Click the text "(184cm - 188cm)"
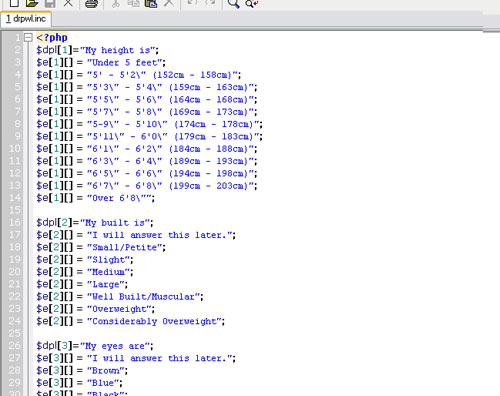This screenshot has height=396, width=500. pyautogui.click(x=208, y=149)
